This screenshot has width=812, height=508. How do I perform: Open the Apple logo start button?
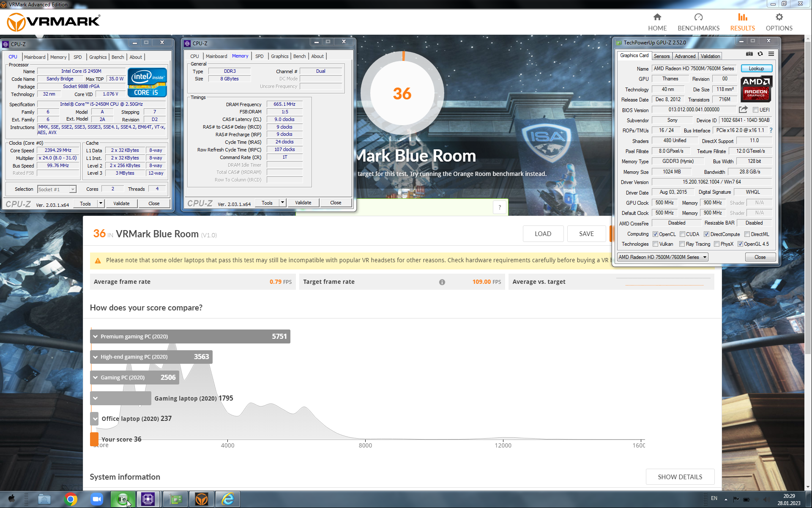click(11, 499)
